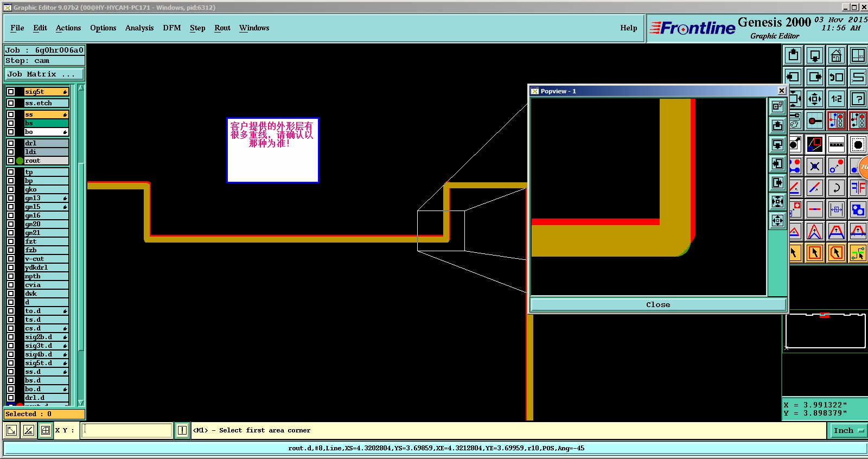The image size is (868, 459).
Task: Open the Job Matrix button
Action: [44, 74]
